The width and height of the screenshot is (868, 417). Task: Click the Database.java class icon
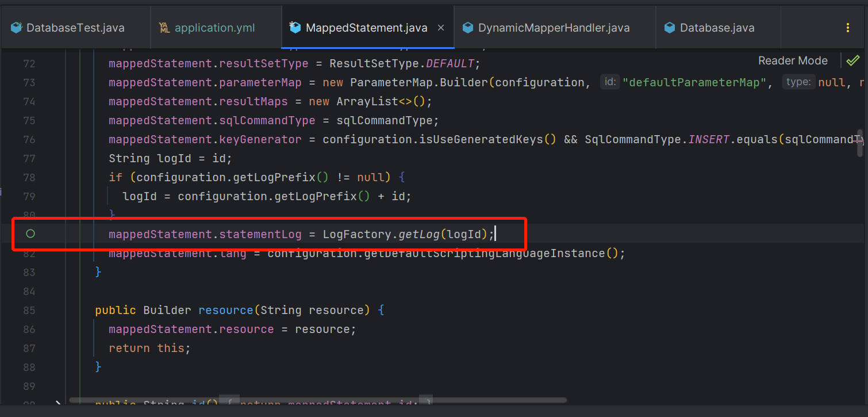click(x=670, y=28)
